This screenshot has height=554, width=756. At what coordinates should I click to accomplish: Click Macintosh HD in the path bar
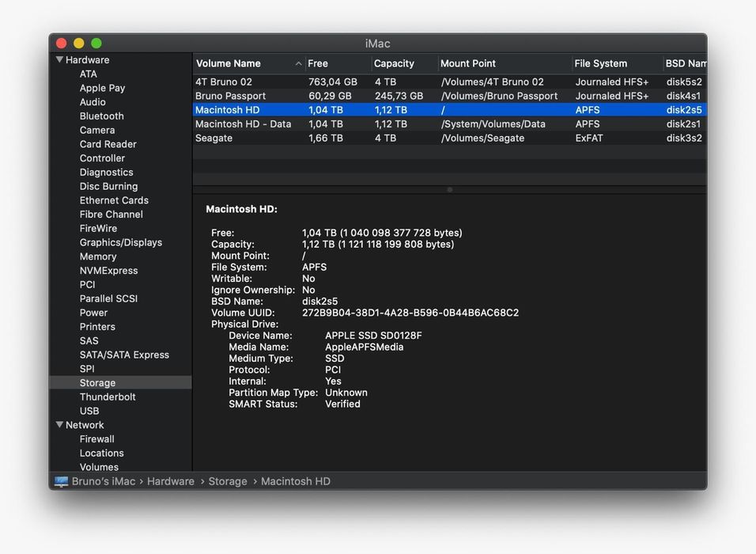tap(296, 481)
